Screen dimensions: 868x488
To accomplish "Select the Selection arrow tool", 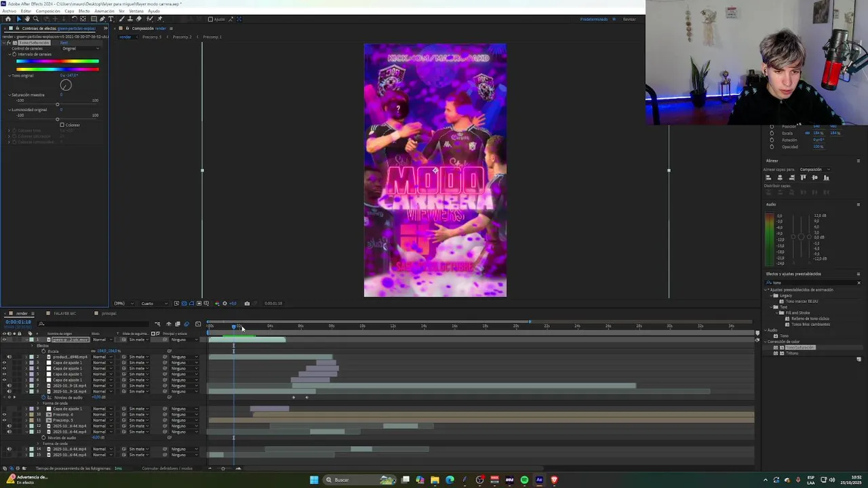I will 19,19.
